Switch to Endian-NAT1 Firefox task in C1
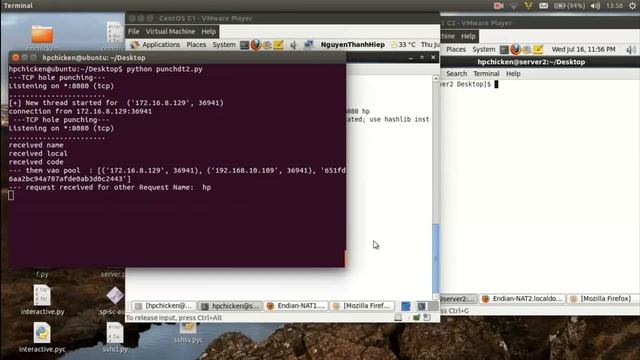The width and height of the screenshot is (640, 360). pyautogui.click(x=296, y=306)
